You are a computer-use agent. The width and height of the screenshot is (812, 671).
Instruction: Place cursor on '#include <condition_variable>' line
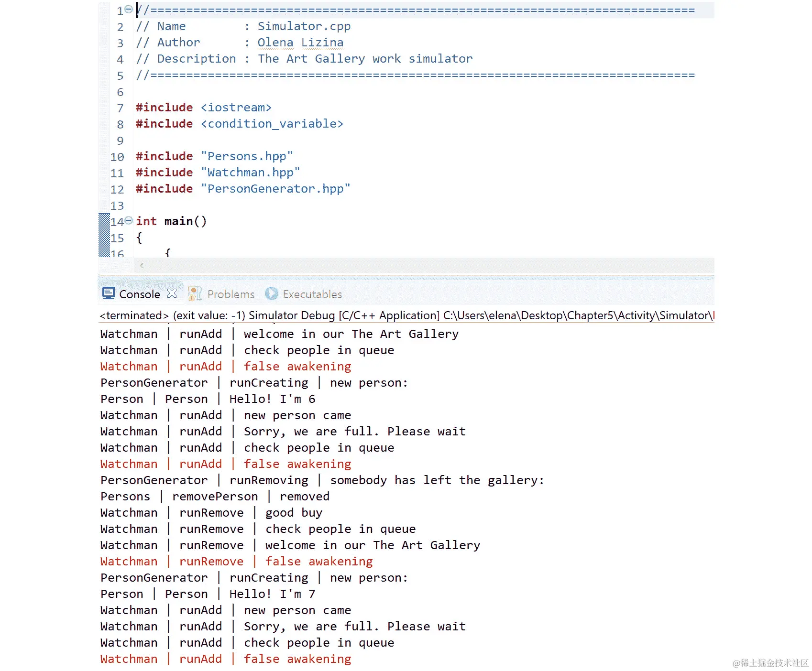(x=239, y=124)
